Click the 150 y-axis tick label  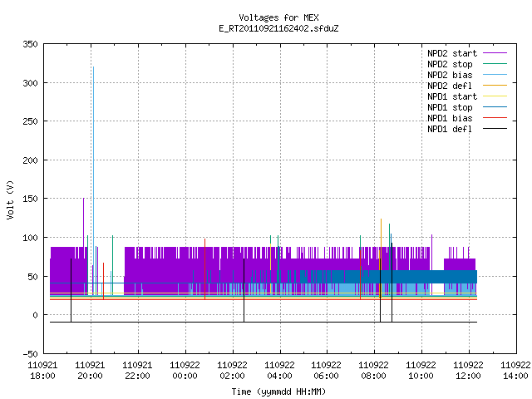(30, 199)
